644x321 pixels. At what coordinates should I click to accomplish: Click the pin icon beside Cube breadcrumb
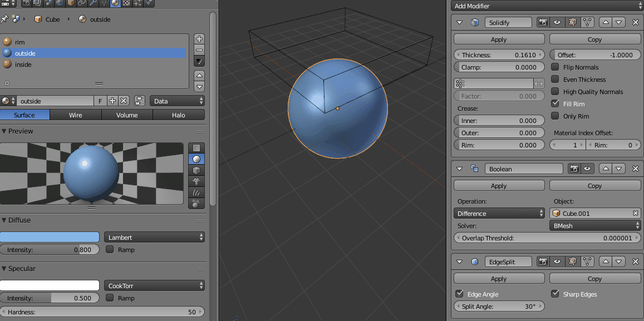pyautogui.click(x=5, y=19)
